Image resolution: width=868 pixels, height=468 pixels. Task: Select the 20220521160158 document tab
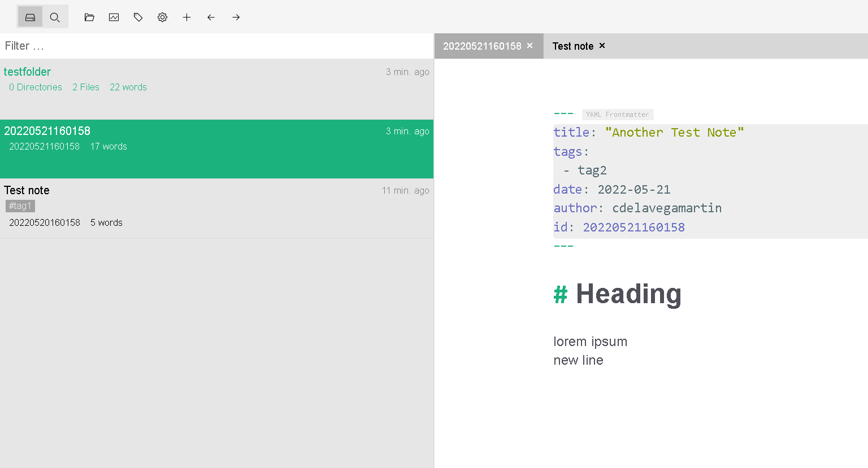[x=484, y=46]
